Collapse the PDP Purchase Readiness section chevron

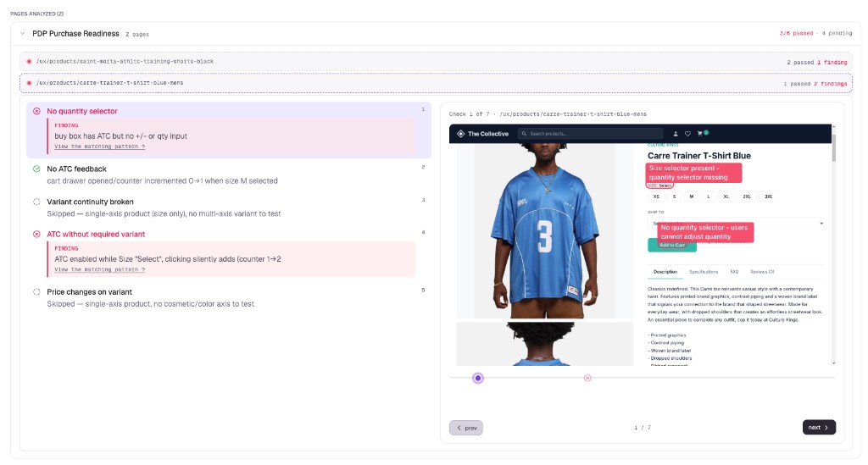23,34
